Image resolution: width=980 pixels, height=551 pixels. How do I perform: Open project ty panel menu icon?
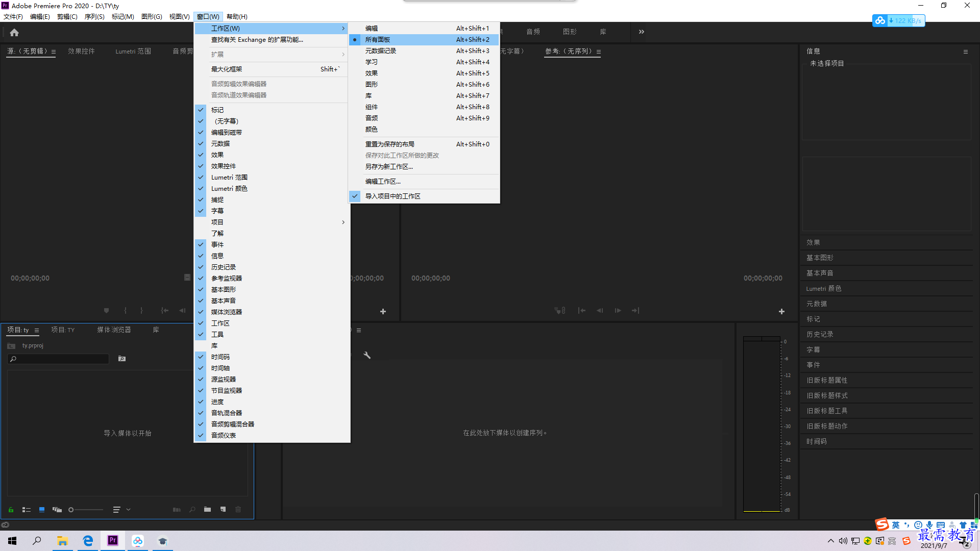(x=37, y=331)
